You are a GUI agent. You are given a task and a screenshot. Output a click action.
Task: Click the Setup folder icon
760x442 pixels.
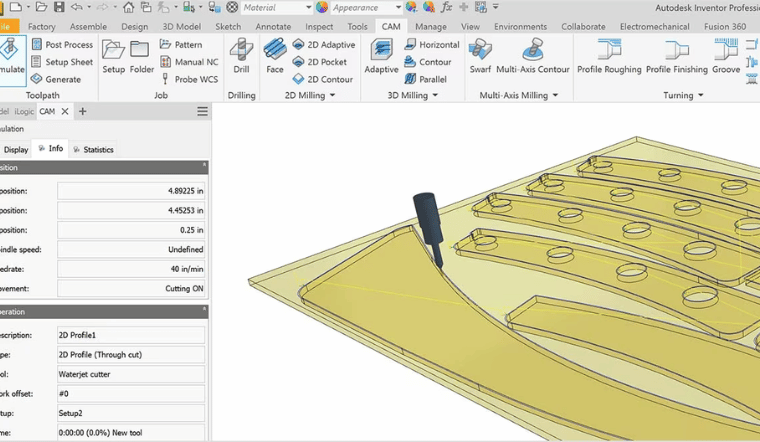[113, 57]
